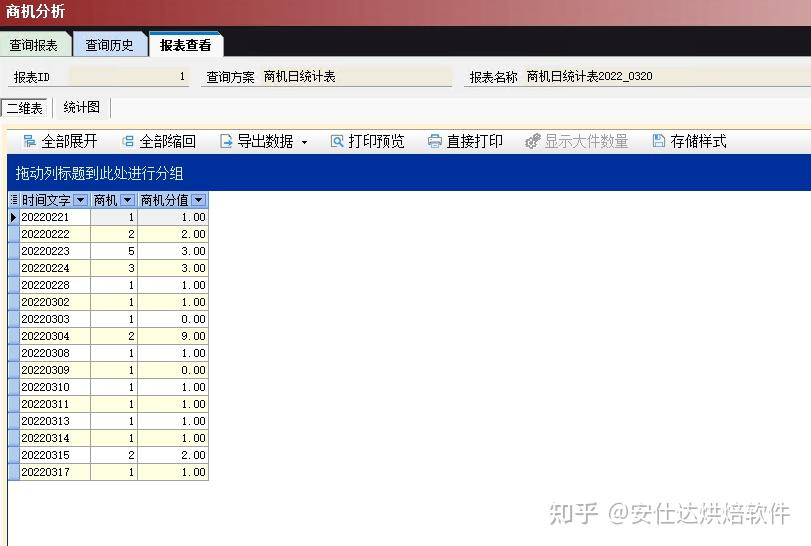Click the blue group-by panel 拖动列标题到此处进行分组

tap(409, 173)
